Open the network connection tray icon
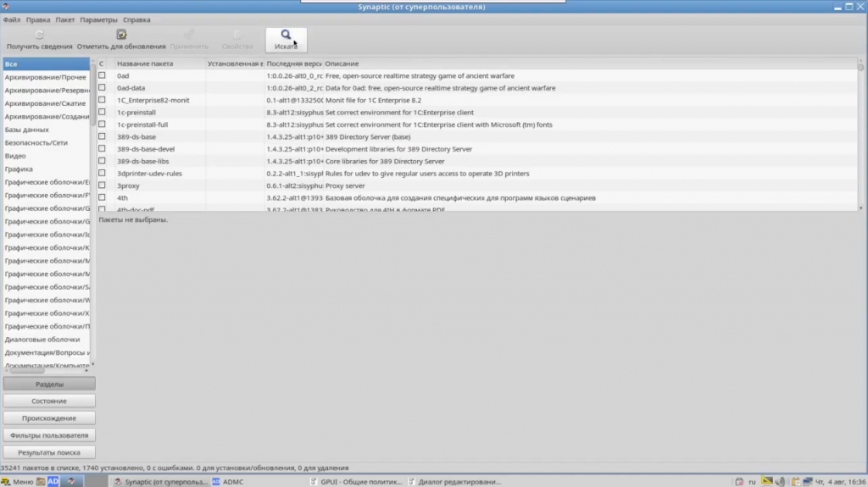This screenshot has height=487, width=868. tap(808, 481)
